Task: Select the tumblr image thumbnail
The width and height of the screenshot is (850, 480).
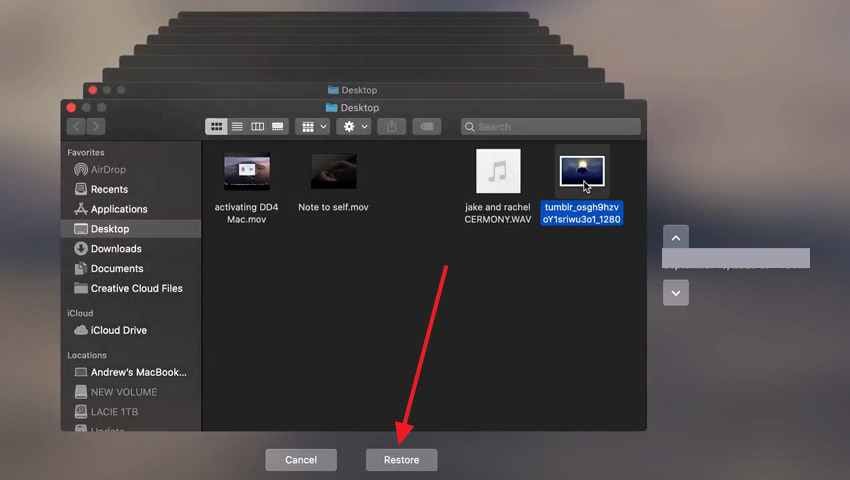Action: click(582, 171)
